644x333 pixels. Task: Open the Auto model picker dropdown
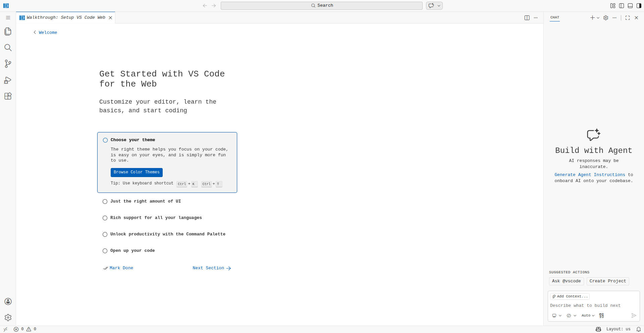tap(588, 316)
